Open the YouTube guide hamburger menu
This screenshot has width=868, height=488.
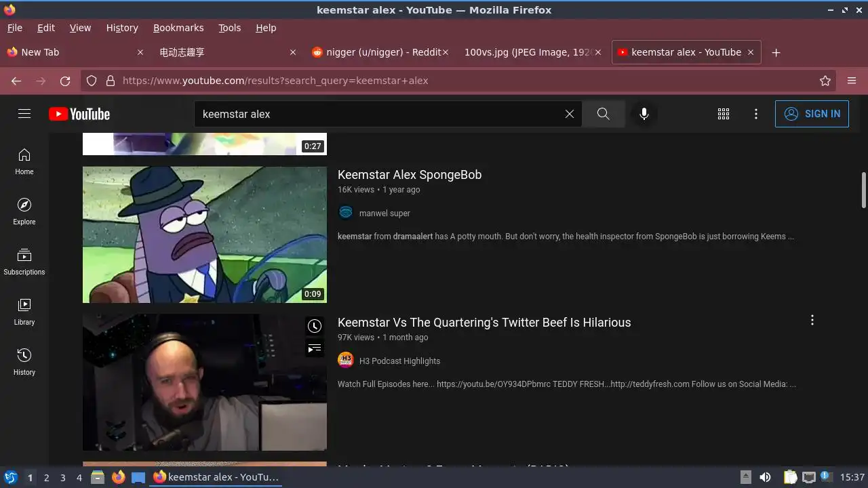(x=24, y=114)
